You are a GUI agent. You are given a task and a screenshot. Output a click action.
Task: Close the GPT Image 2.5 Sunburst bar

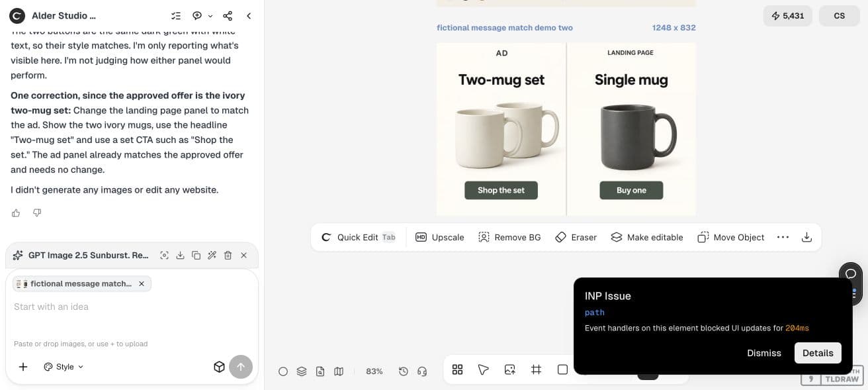click(x=243, y=255)
